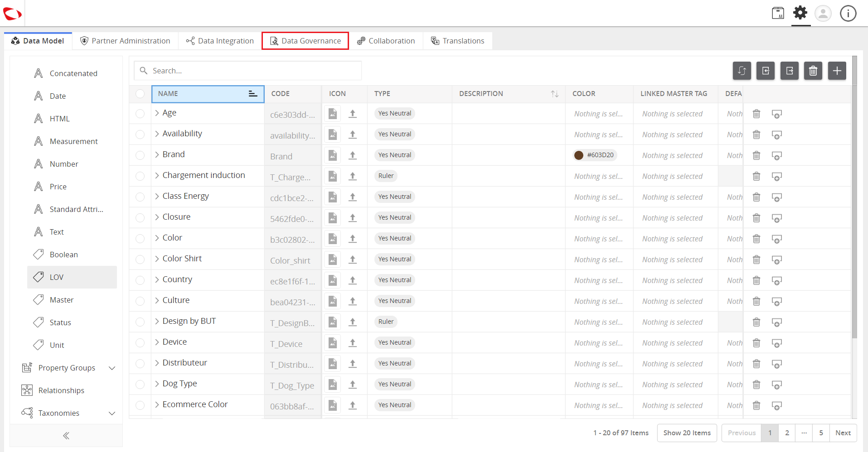
Task: Expand the Age row
Action: (x=157, y=113)
